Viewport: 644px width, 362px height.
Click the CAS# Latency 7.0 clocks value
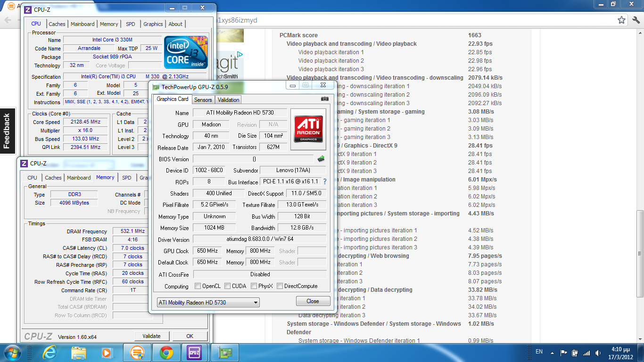[x=132, y=248]
